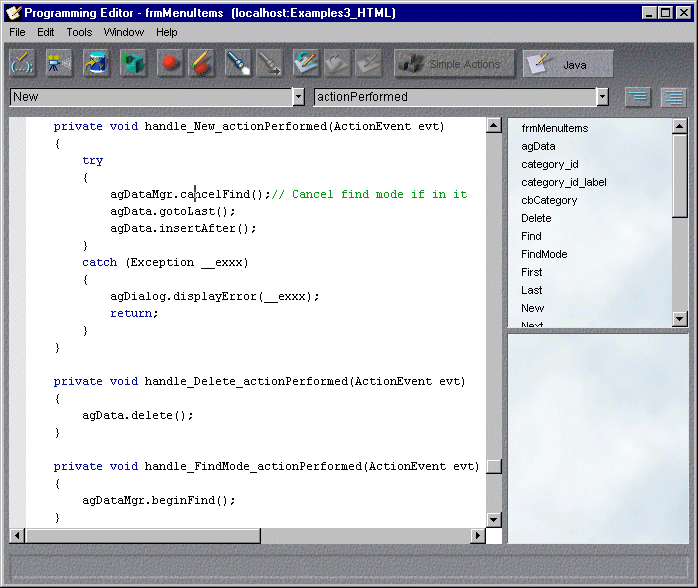Switch to the Java editor mode button
Image resolution: width=698 pixels, height=588 pixels.
point(568,64)
